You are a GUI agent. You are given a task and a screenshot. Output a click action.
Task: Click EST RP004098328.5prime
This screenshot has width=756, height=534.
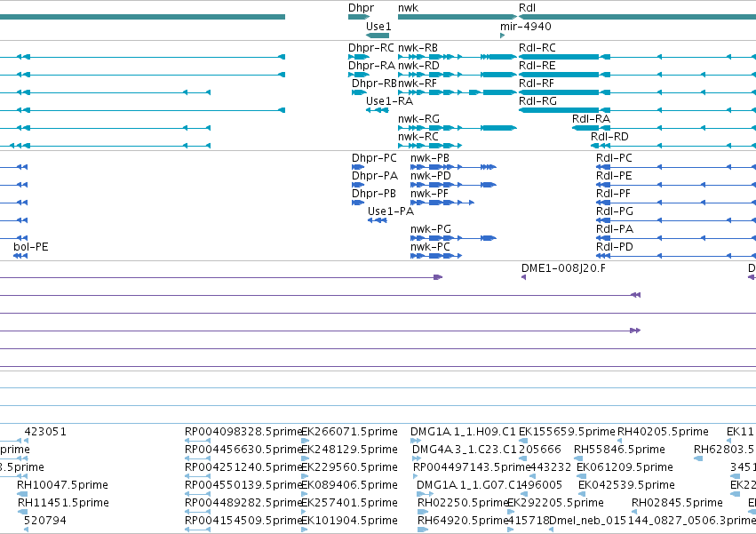coord(243,432)
